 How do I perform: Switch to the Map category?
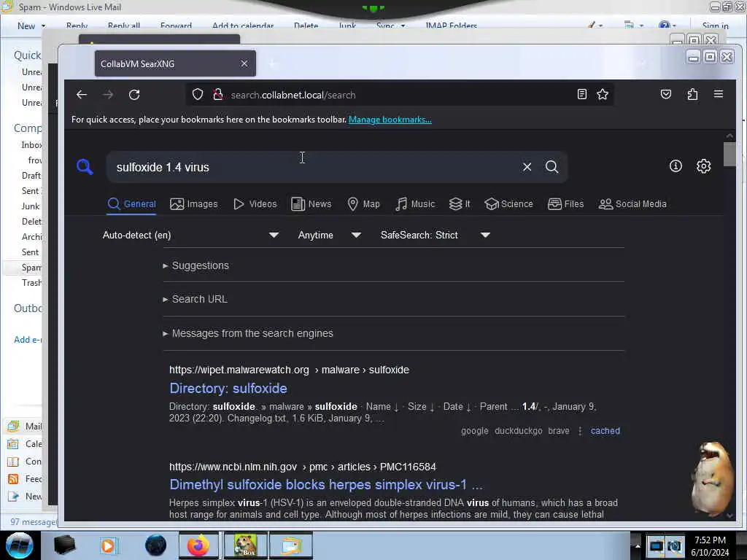click(363, 204)
